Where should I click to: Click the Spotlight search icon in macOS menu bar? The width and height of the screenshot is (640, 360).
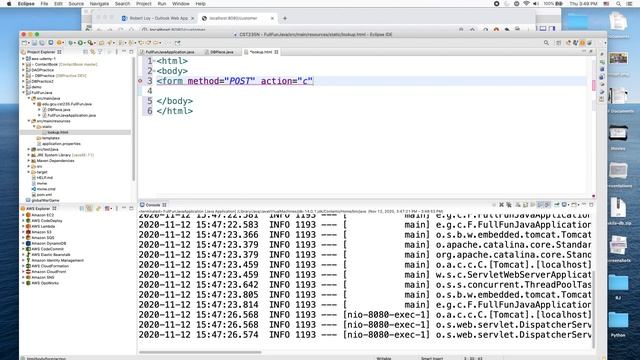(618, 4)
